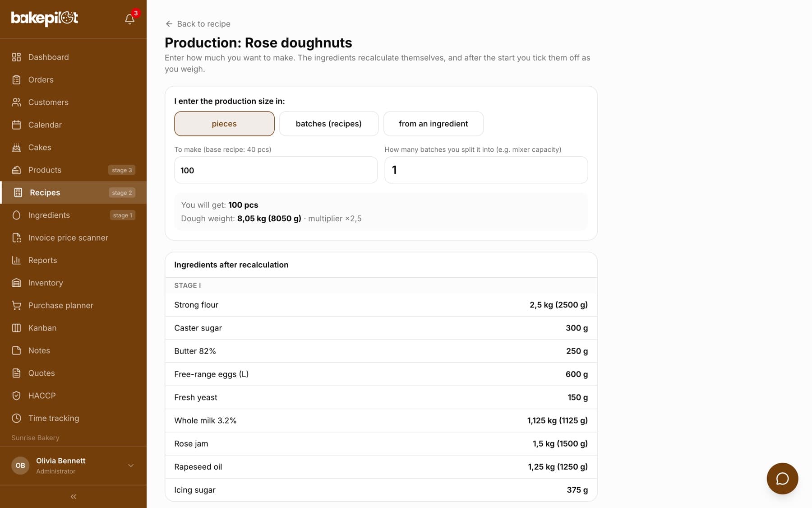Click the Fresh yeast row

(x=381, y=397)
